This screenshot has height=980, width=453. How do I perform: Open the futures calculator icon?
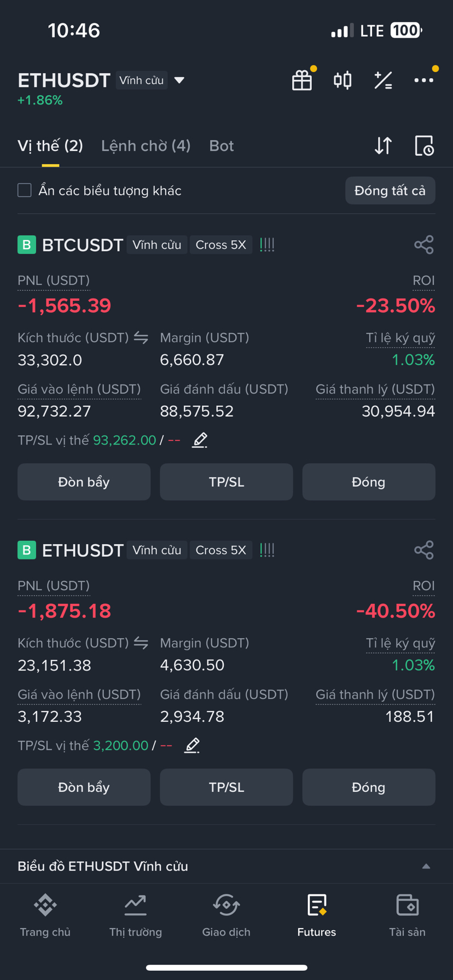click(x=383, y=80)
